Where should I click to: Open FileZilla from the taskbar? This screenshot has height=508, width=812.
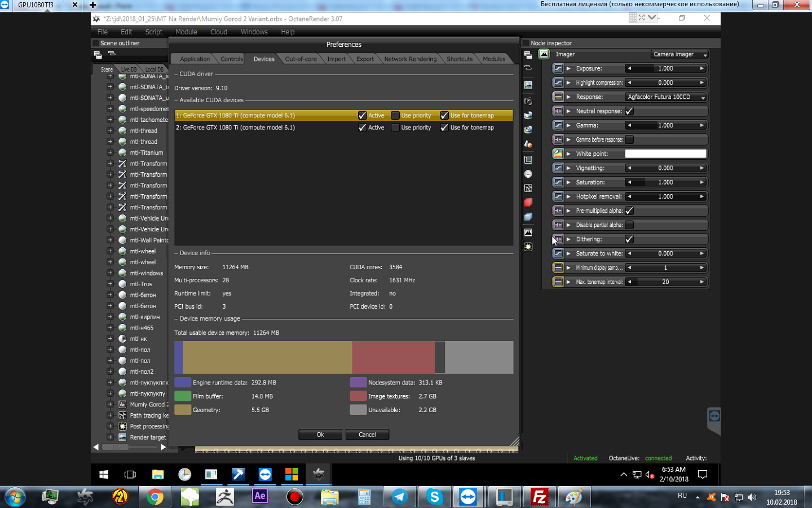pos(539,497)
